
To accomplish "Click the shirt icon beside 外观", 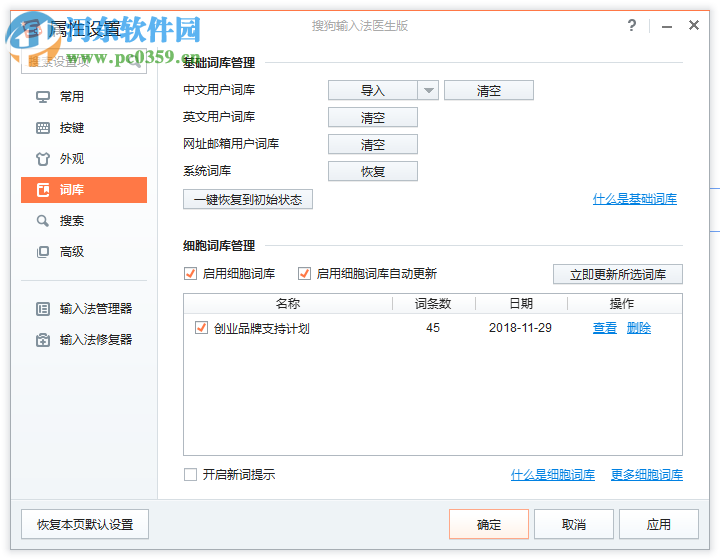I will coord(43,159).
